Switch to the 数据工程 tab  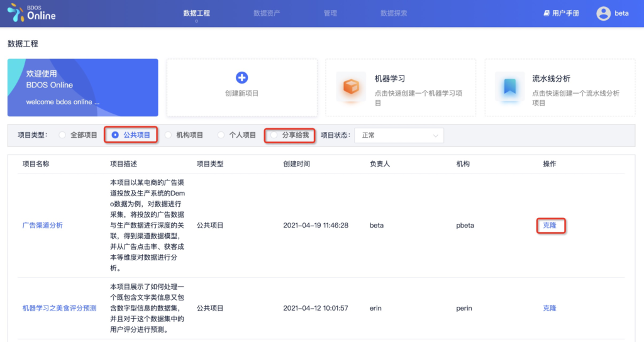(196, 13)
